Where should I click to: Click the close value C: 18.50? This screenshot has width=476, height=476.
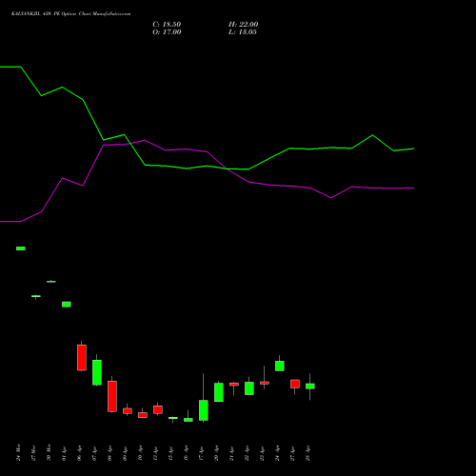tap(167, 25)
